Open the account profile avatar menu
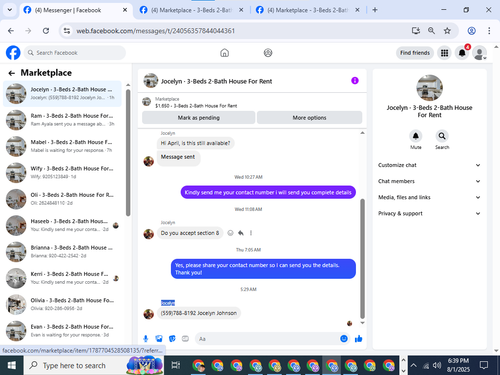Image resolution: width=500 pixels, height=375 pixels. [x=480, y=53]
